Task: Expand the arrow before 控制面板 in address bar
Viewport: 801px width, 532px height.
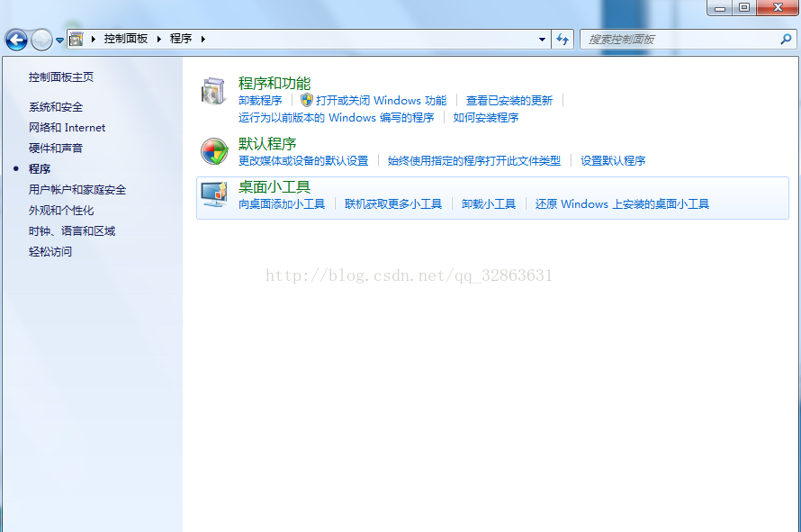Action: pos(93,39)
